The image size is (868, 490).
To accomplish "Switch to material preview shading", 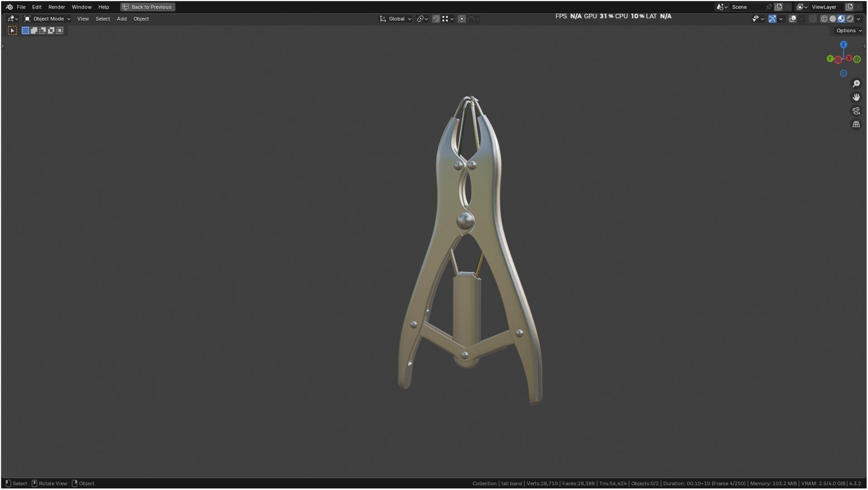I will tap(841, 19).
